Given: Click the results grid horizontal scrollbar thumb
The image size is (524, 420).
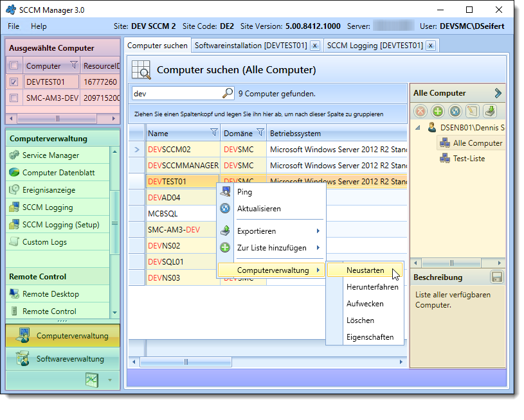Looking at the screenshot, I should click(186, 362).
